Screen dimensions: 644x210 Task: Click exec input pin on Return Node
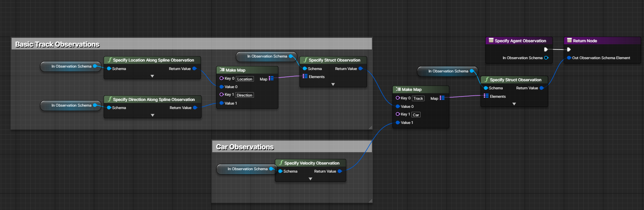click(569, 49)
